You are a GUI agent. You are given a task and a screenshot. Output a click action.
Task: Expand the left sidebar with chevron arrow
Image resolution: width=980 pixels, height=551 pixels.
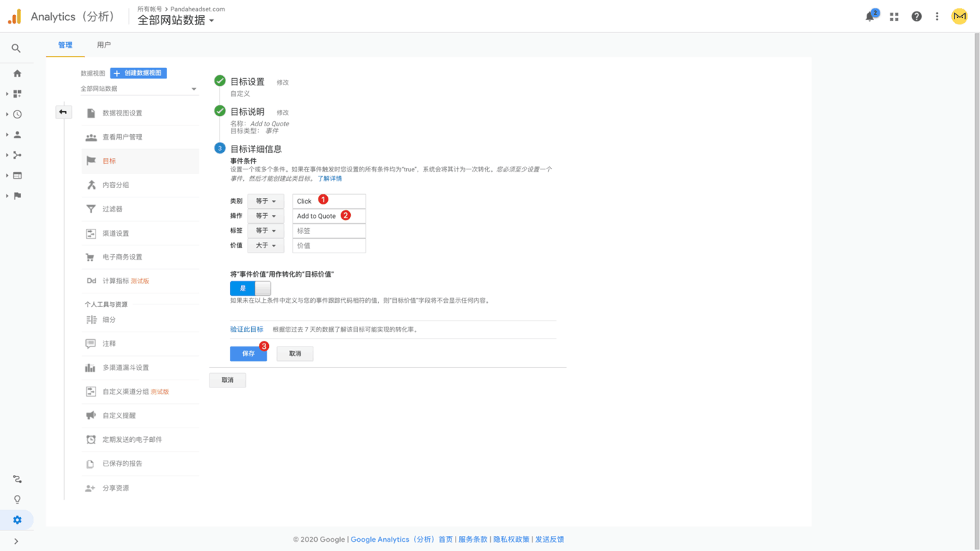16,542
